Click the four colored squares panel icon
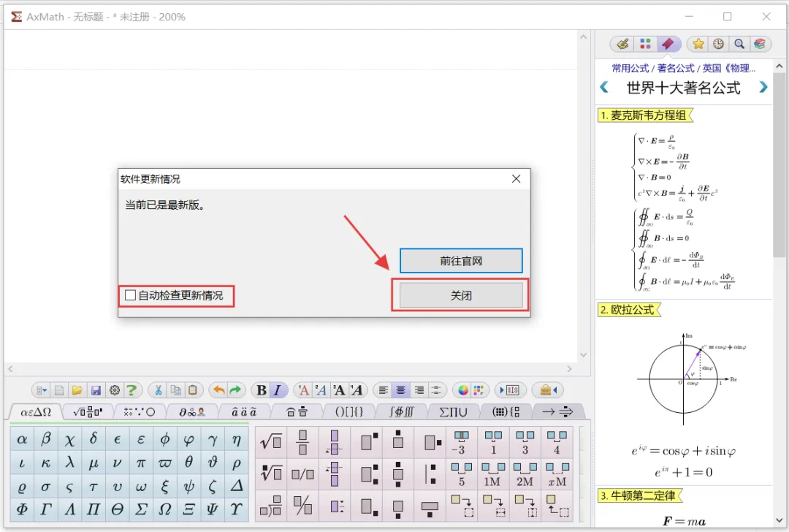Viewport: 789px width, 532px height. (x=645, y=45)
